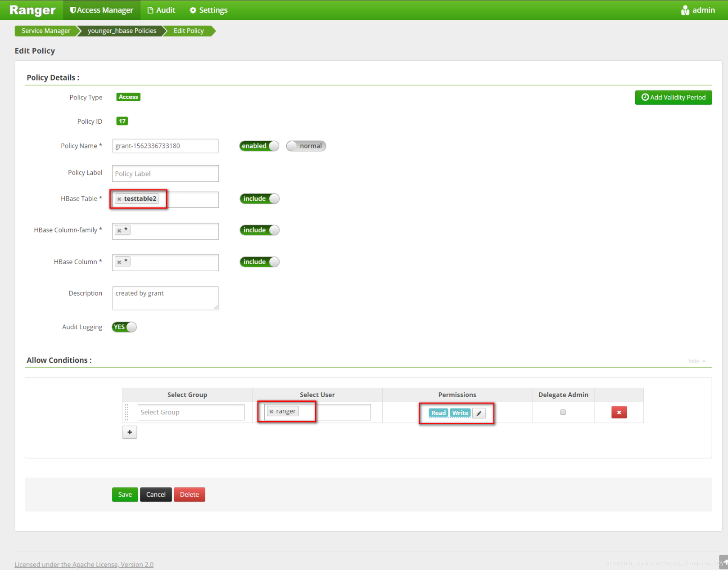Image resolution: width=728 pixels, height=570 pixels.
Task: Delete the allow condition row
Action: tap(619, 412)
